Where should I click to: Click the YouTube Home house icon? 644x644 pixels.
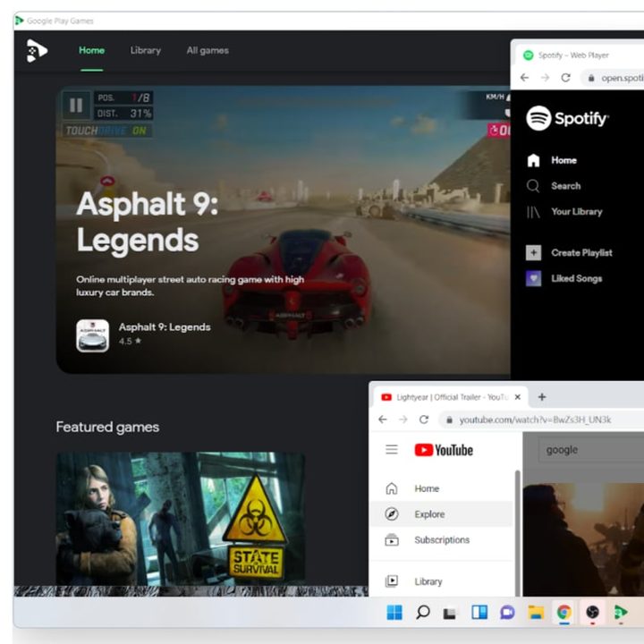click(392, 488)
